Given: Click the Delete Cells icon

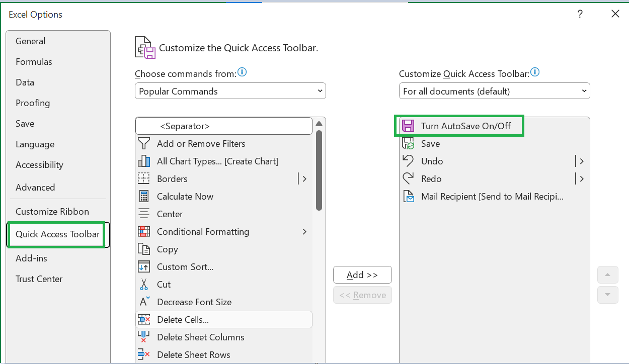Looking at the screenshot, I should (144, 320).
